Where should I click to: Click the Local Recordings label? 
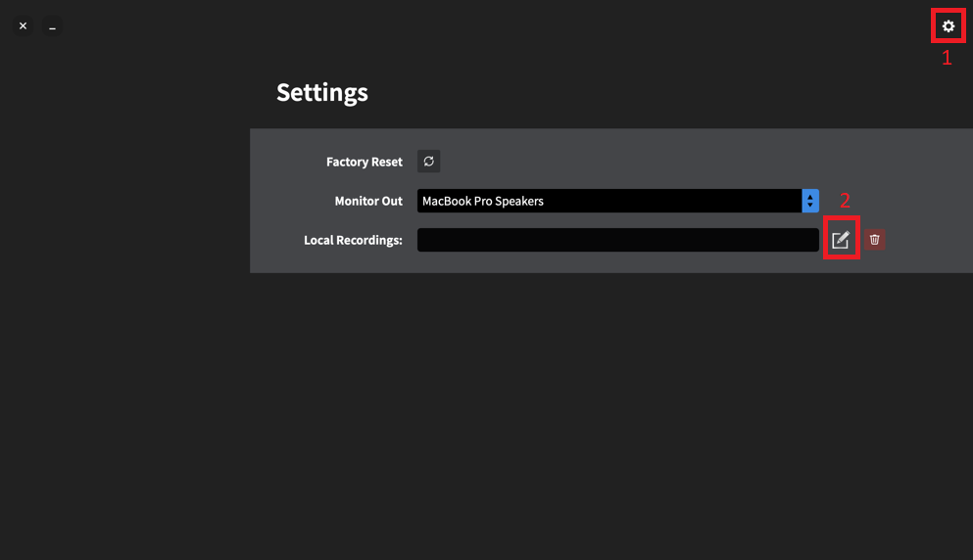tap(353, 240)
